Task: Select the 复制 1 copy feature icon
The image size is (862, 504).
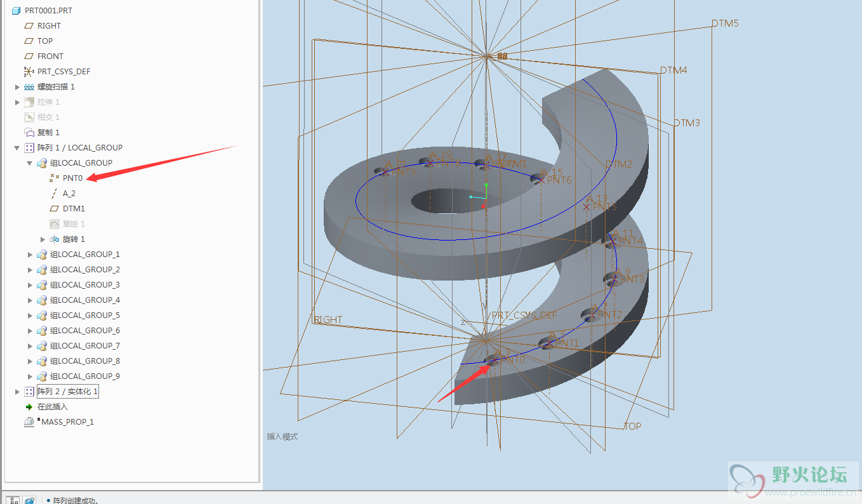Action: (x=29, y=133)
